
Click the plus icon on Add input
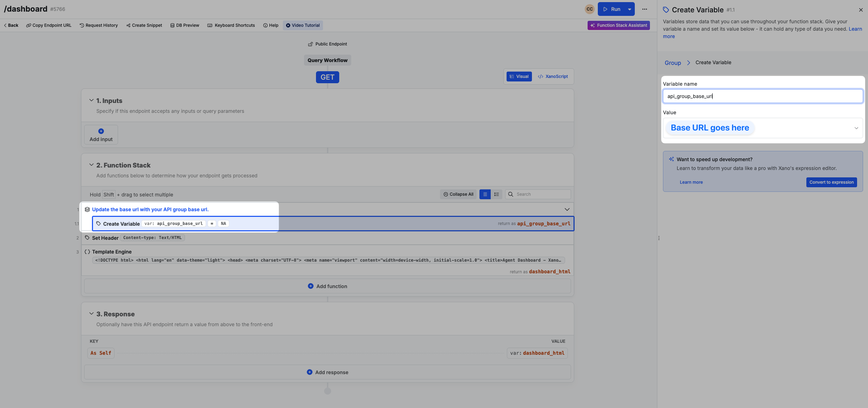click(x=101, y=131)
